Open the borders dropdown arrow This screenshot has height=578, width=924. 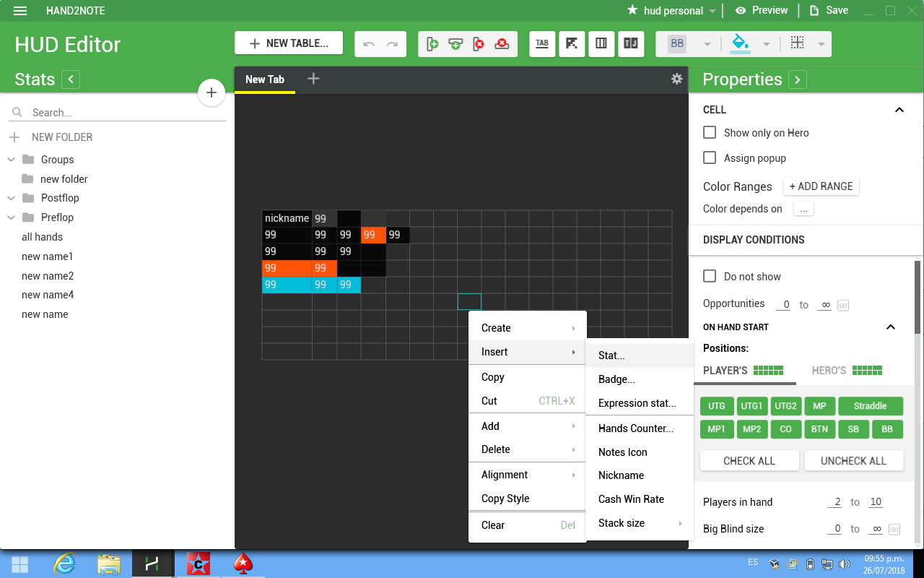[x=821, y=44]
